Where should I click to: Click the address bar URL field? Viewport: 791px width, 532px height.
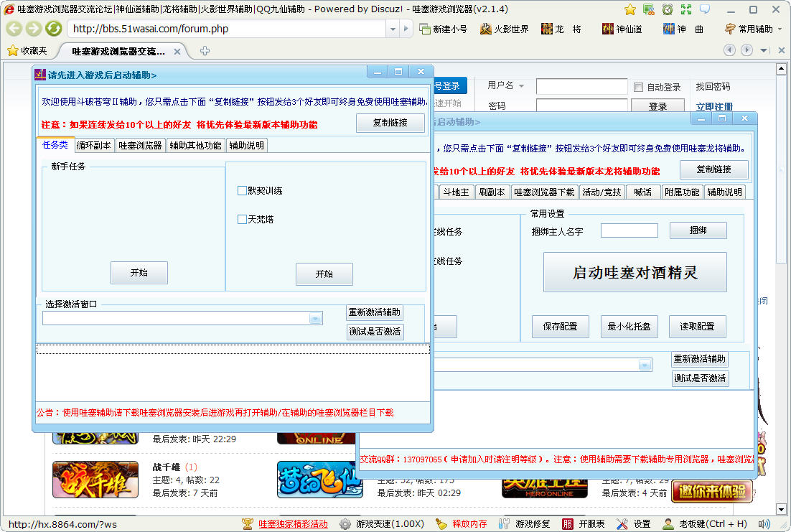[227, 29]
